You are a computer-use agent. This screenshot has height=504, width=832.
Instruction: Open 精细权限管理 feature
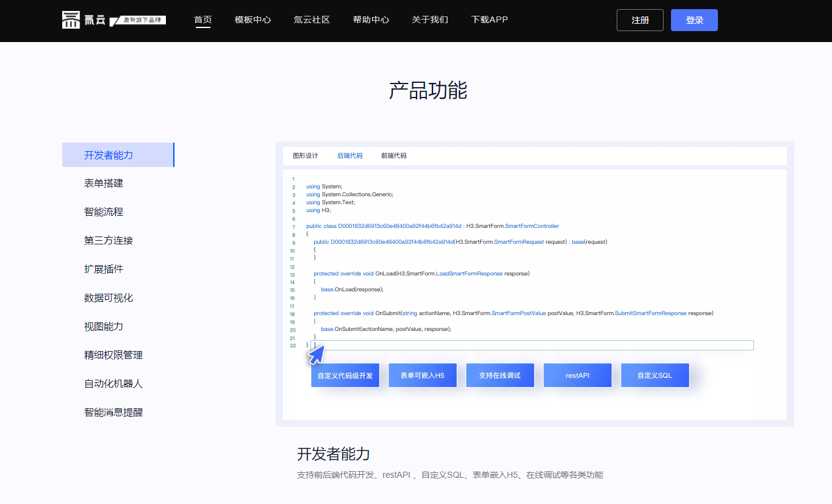(x=113, y=355)
